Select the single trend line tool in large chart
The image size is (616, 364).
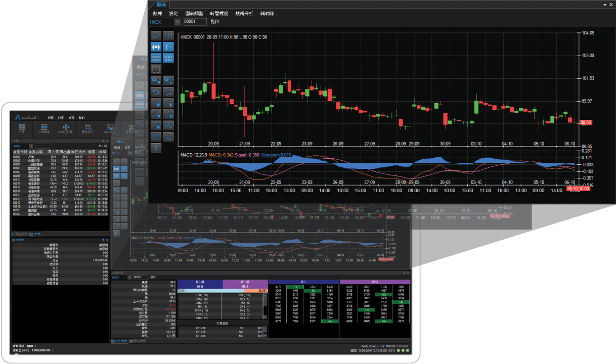point(156,103)
